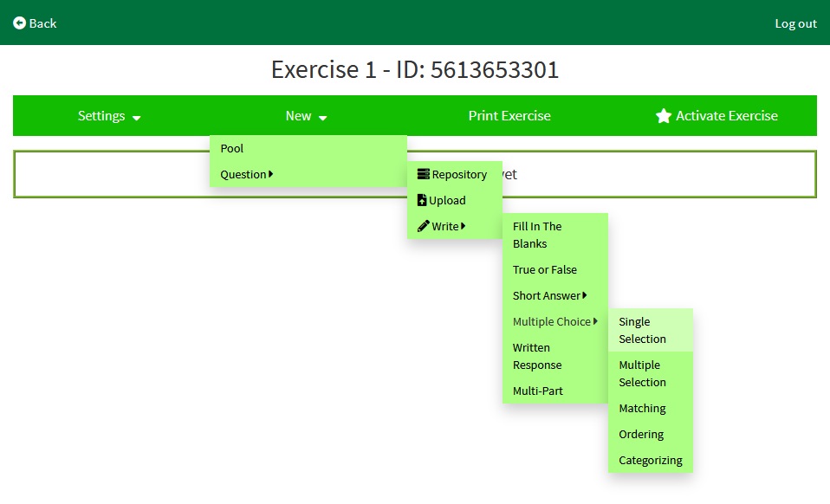830x504 pixels.
Task: Select Categorizing question type
Action: [x=650, y=460]
